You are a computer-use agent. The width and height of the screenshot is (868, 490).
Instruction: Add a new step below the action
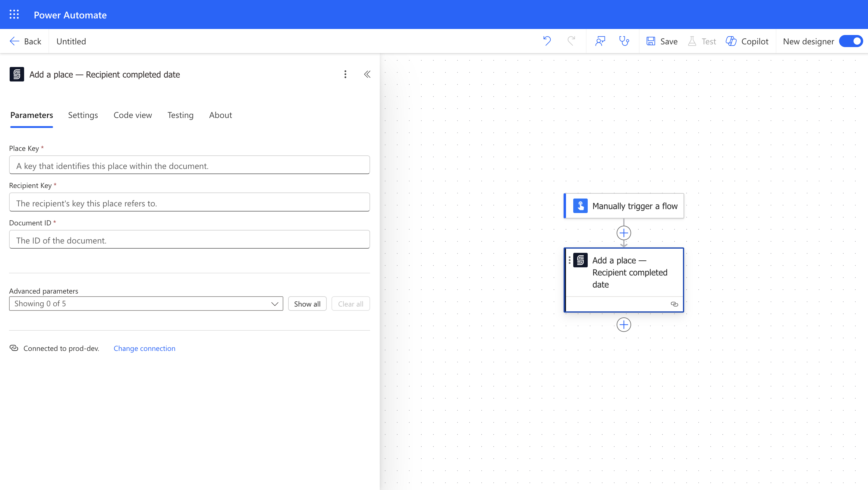pos(624,325)
